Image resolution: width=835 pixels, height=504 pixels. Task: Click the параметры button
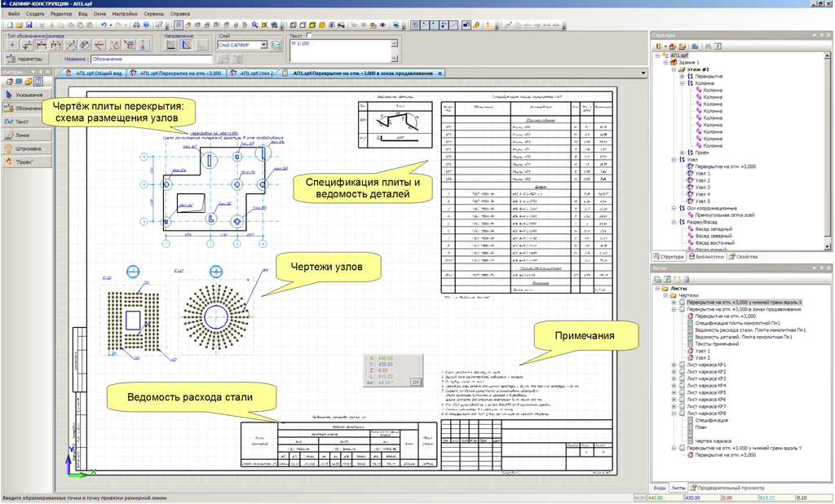point(25,59)
